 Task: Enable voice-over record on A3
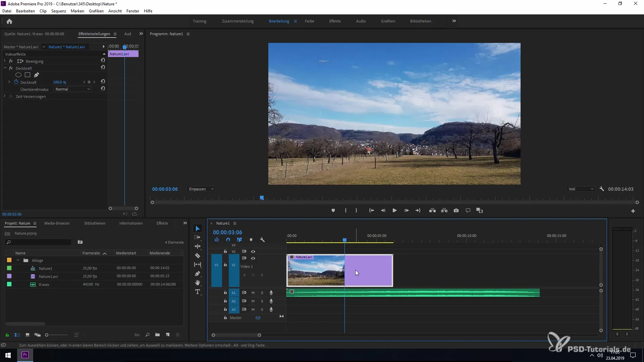pyautogui.click(x=271, y=310)
